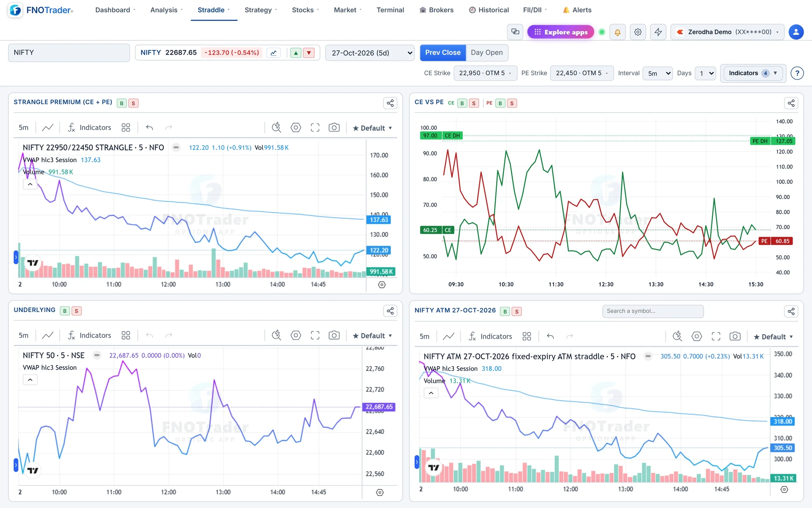
Task: Click green up-arrow toggle beside NIFTY price
Action: coord(296,53)
